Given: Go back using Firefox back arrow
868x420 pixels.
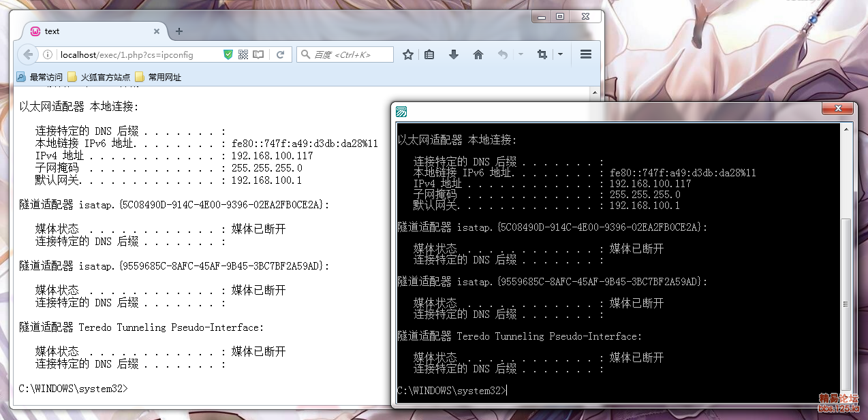Looking at the screenshot, I should (x=27, y=54).
